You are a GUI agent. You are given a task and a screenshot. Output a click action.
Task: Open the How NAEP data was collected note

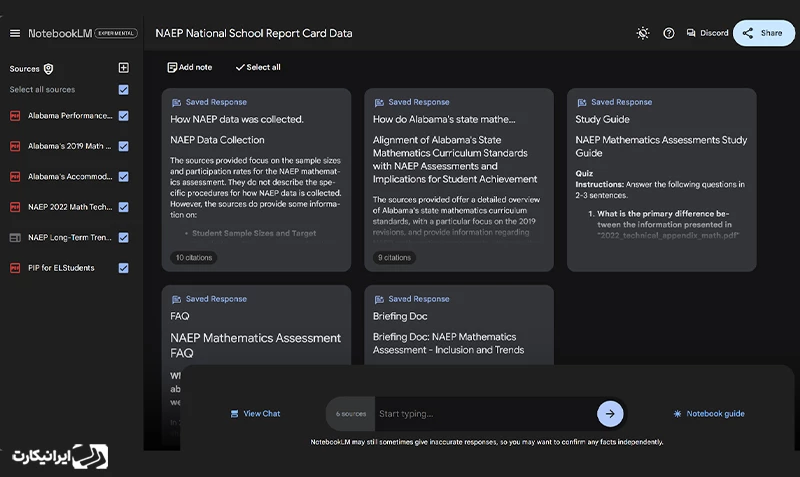point(256,180)
